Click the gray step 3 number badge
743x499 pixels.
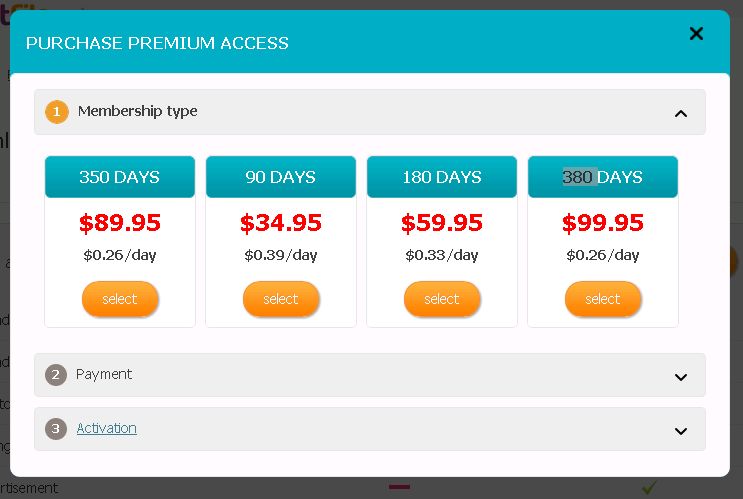point(57,429)
